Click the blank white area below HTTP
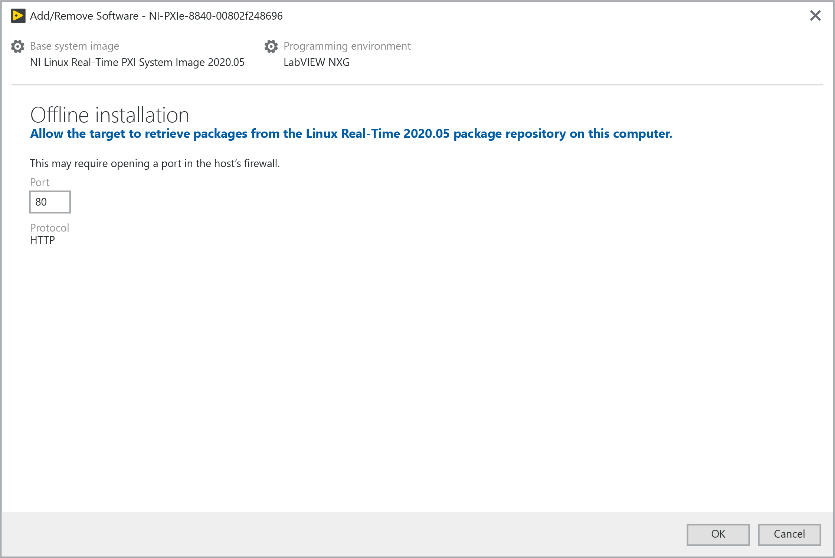Viewport: 835px width, 558px height. click(400, 380)
